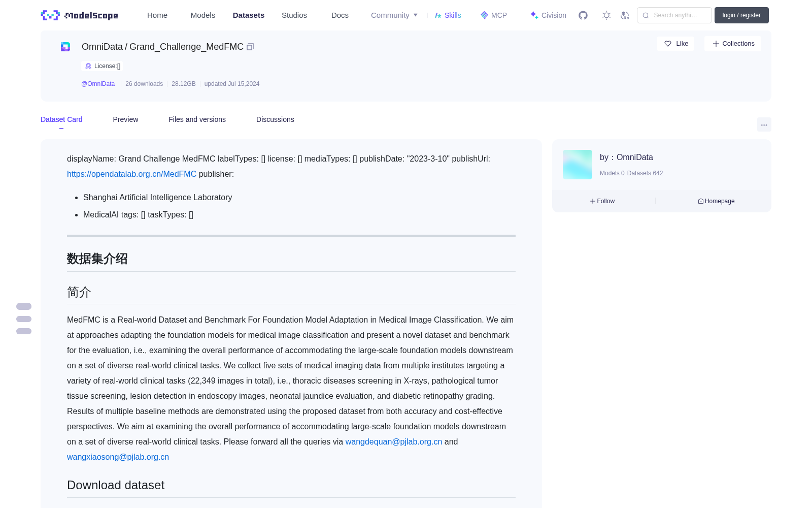Click the OmniData dataset avatar icon
Image resolution: width=812 pixels, height=508 pixels.
click(65, 47)
